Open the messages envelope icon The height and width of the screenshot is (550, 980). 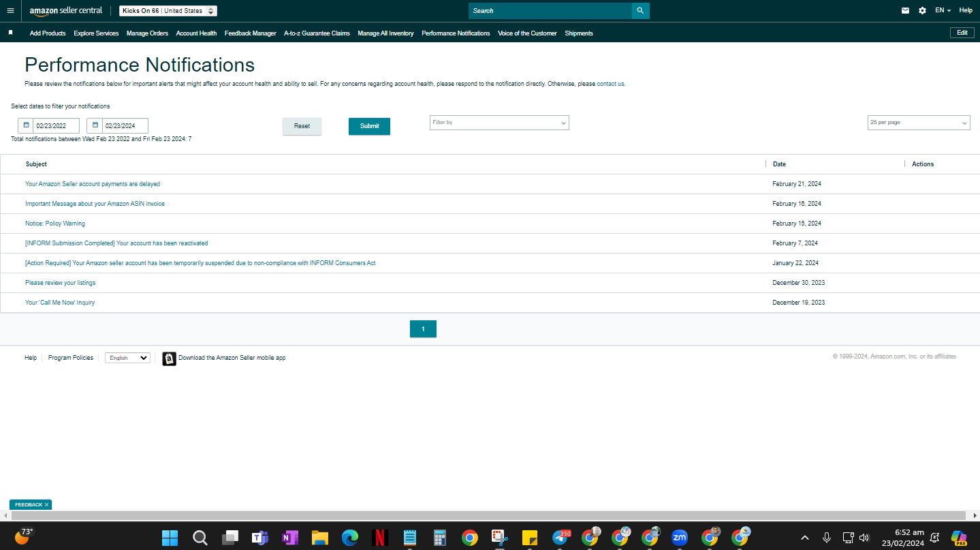[x=905, y=11]
